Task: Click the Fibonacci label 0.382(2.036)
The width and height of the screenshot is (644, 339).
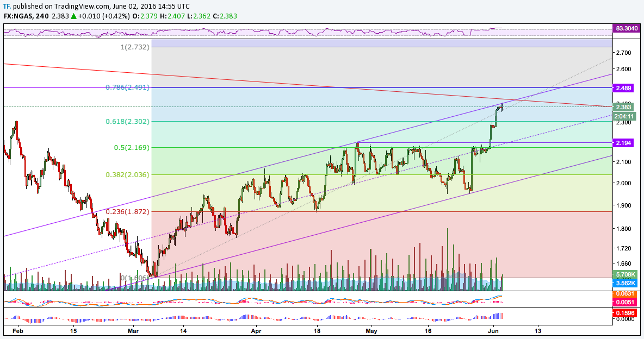Action: coord(128,174)
